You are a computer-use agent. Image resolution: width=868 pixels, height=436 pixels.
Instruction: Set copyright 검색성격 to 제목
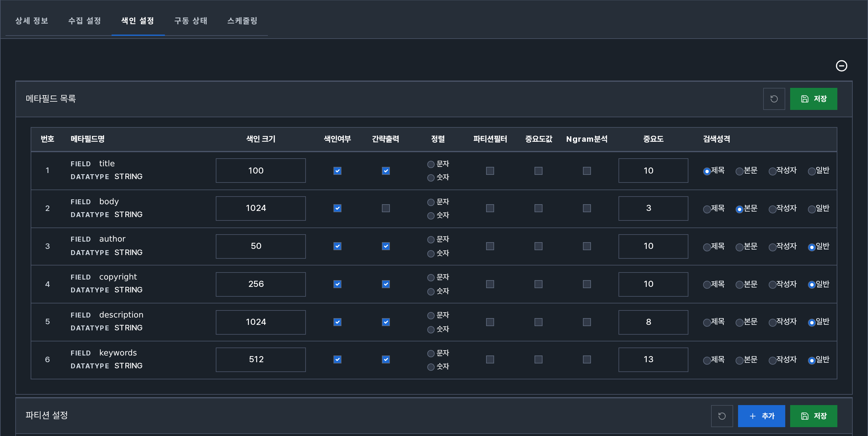click(x=707, y=285)
